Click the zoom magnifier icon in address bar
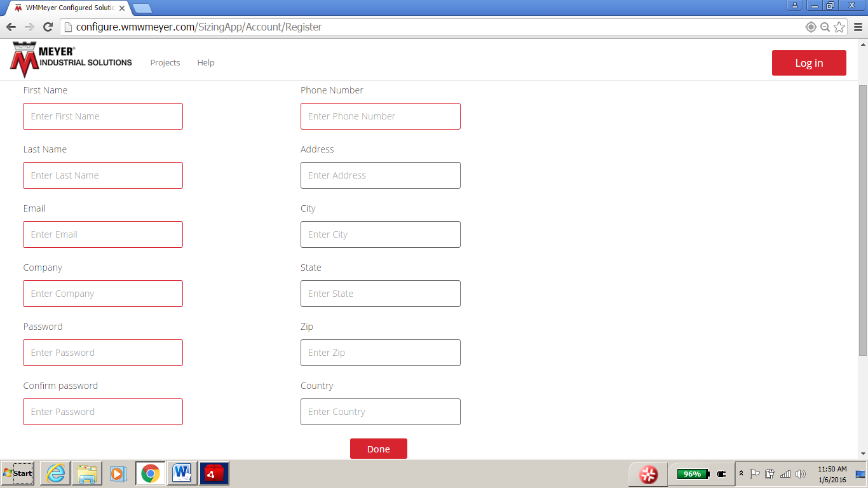The width and height of the screenshot is (868, 488). point(825,27)
